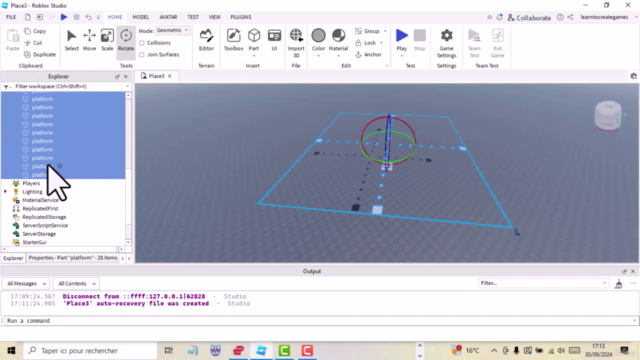Click the Exit Game icon
The height and width of the screenshot is (360, 640).
(x=498, y=43)
